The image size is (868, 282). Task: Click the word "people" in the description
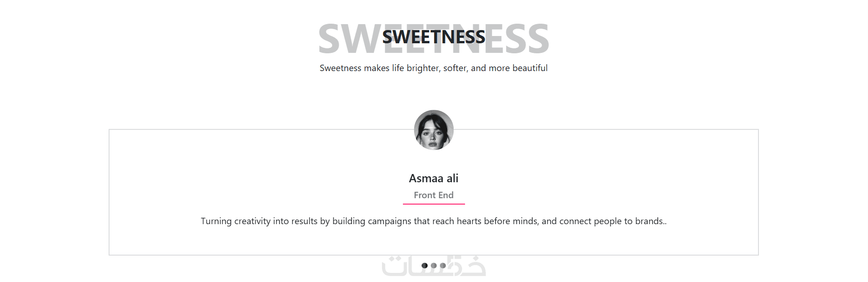click(x=607, y=221)
